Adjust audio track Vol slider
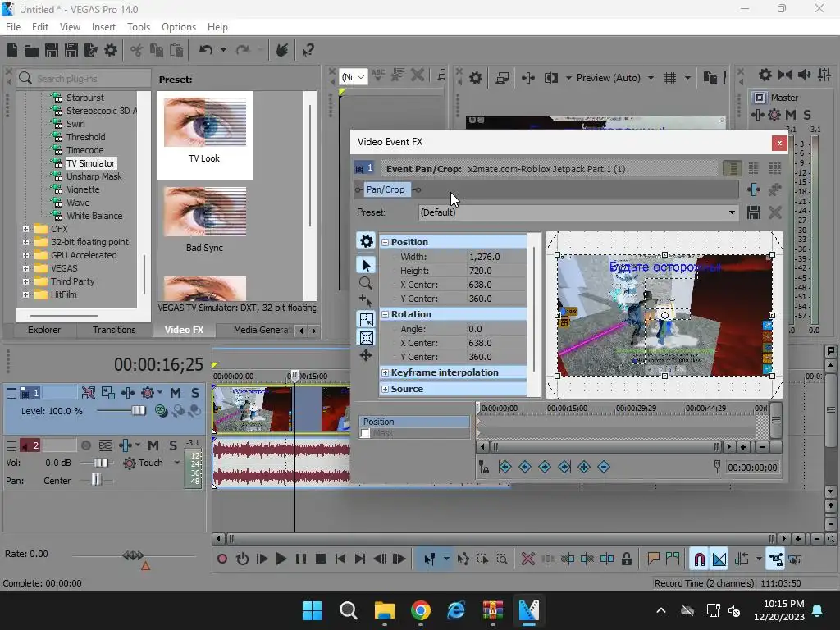This screenshot has width=840, height=630. pyautogui.click(x=100, y=463)
